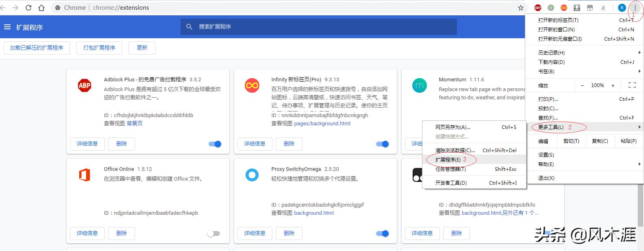Screen dimensions: 644x251
Task: Expand the 帮助(E) submenu
Action: (585, 164)
